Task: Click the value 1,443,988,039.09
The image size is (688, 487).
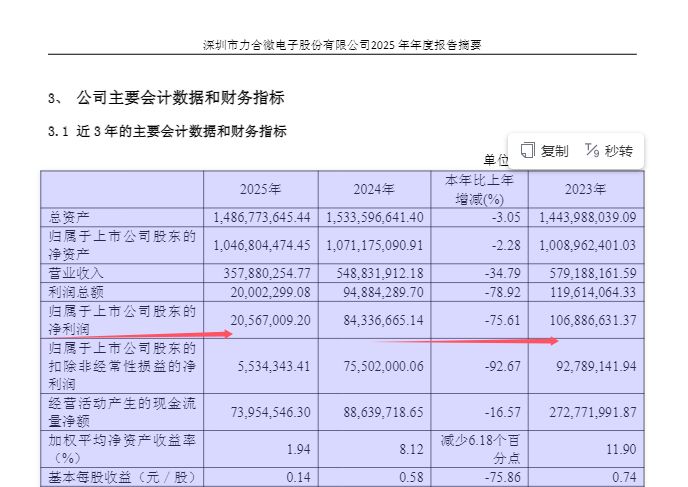Action: click(588, 217)
